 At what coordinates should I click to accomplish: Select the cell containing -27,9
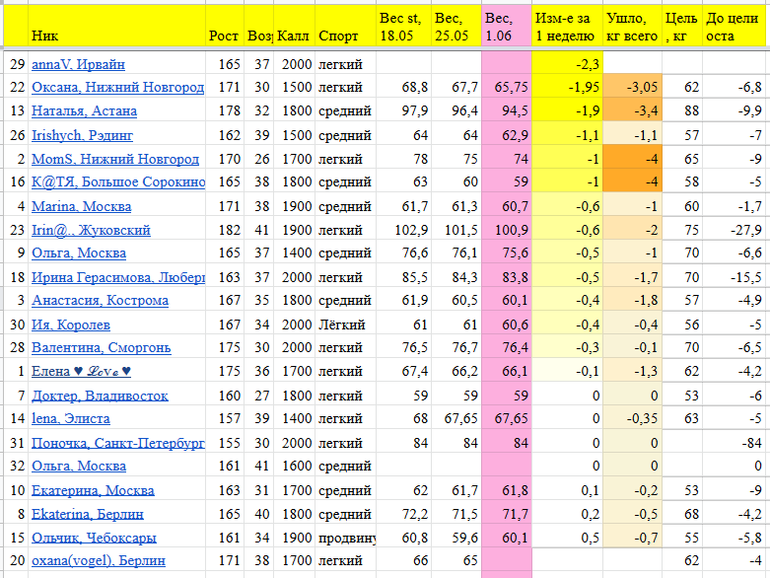tap(735, 230)
